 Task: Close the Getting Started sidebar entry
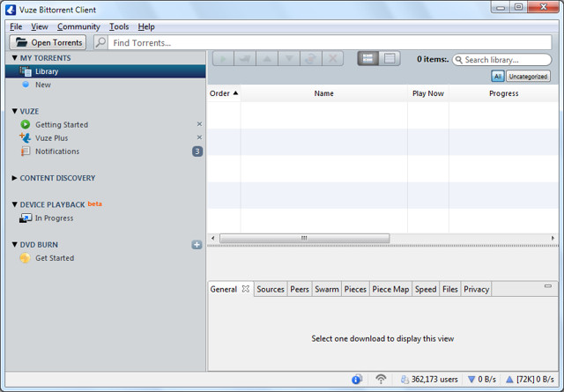click(x=199, y=125)
